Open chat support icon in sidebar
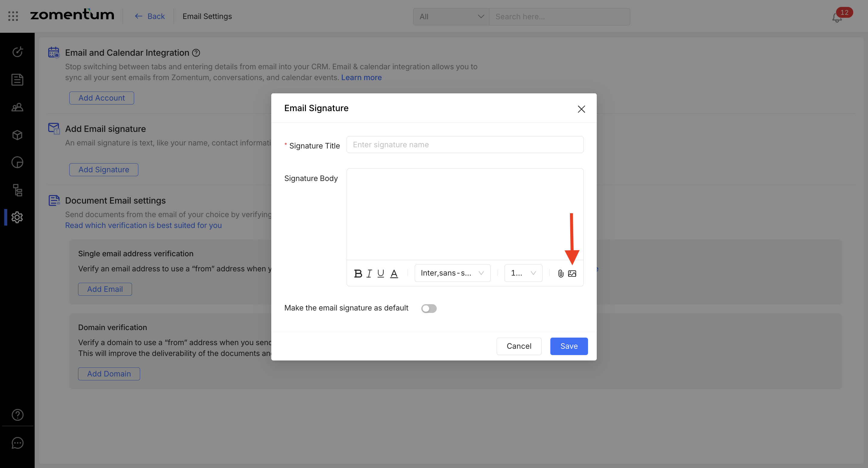 click(17, 443)
